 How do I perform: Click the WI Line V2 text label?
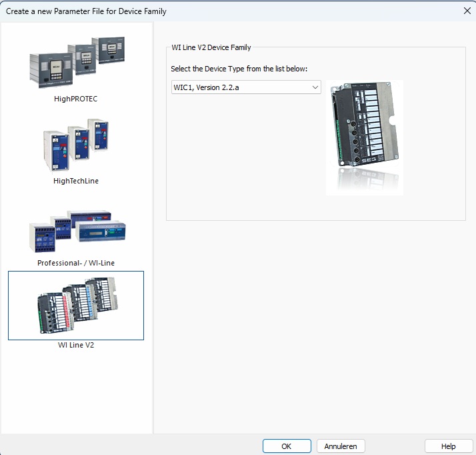76,345
